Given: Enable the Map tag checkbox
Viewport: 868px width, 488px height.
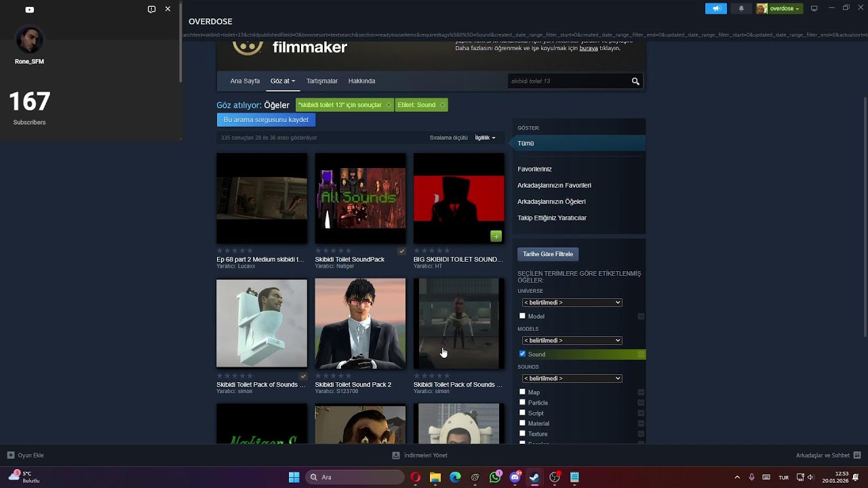Looking at the screenshot, I should pos(522,392).
